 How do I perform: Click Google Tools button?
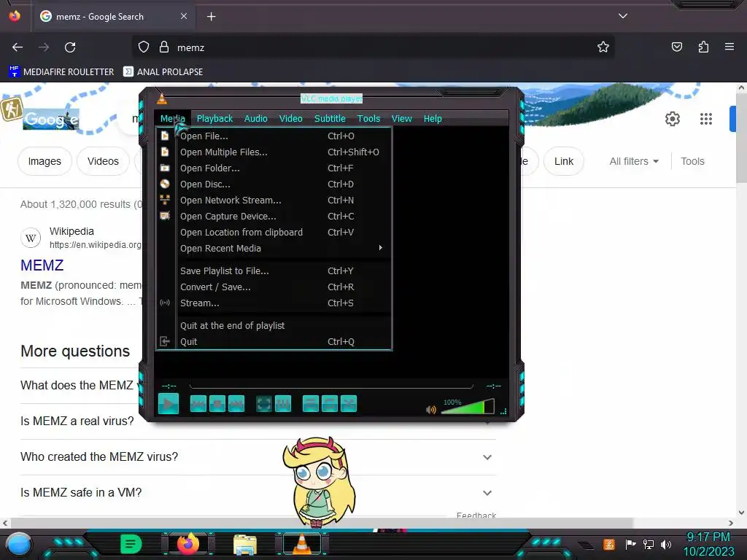(692, 161)
